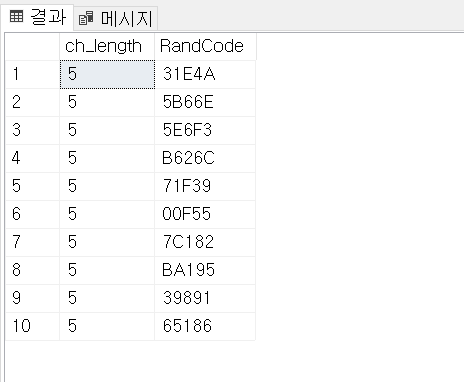
Task: Select row header 6
Action: [x=32, y=214]
